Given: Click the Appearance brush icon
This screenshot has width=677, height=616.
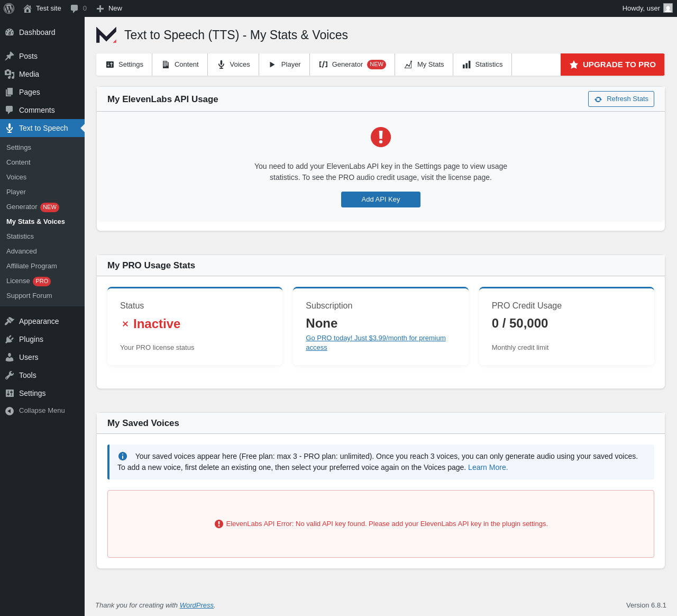Looking at the screenshot, I should click(x=10, y=321).
